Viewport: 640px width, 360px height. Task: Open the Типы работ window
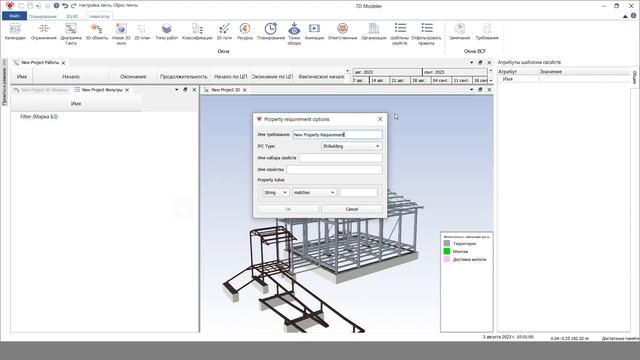[167, 31]
